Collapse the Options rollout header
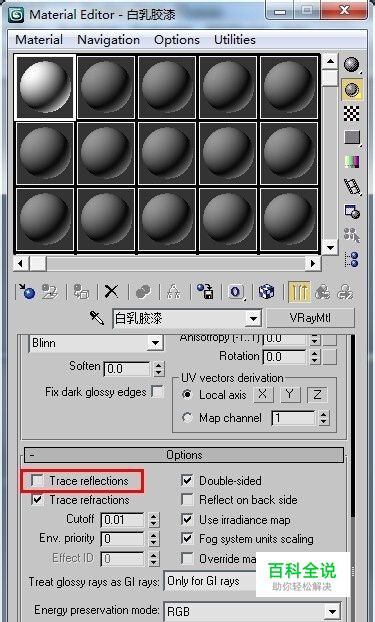 coord(184,455)
